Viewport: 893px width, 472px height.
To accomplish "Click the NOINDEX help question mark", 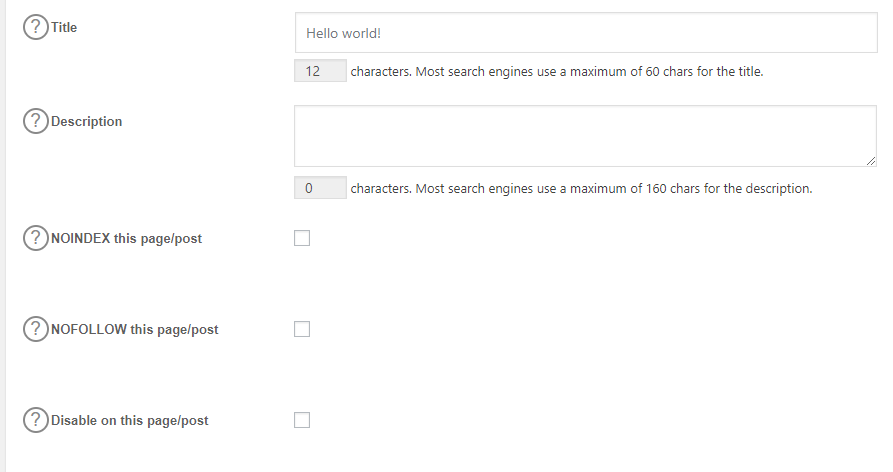I will 35,238.
